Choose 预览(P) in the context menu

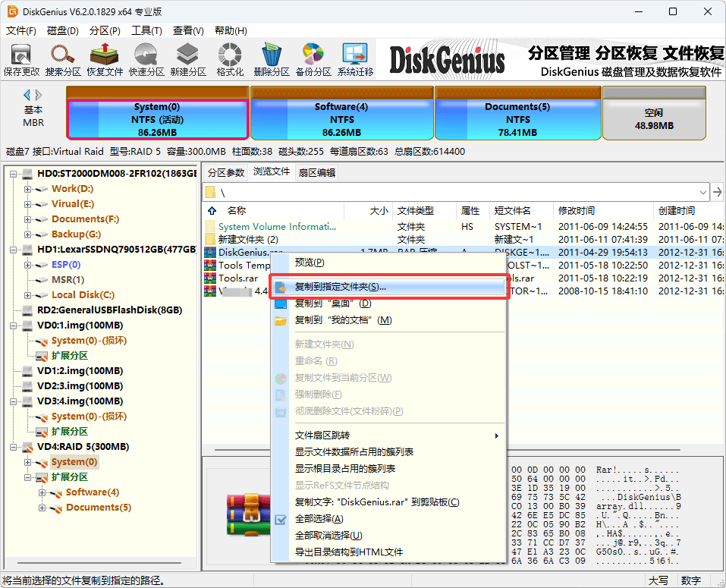(x=388, y=263)
